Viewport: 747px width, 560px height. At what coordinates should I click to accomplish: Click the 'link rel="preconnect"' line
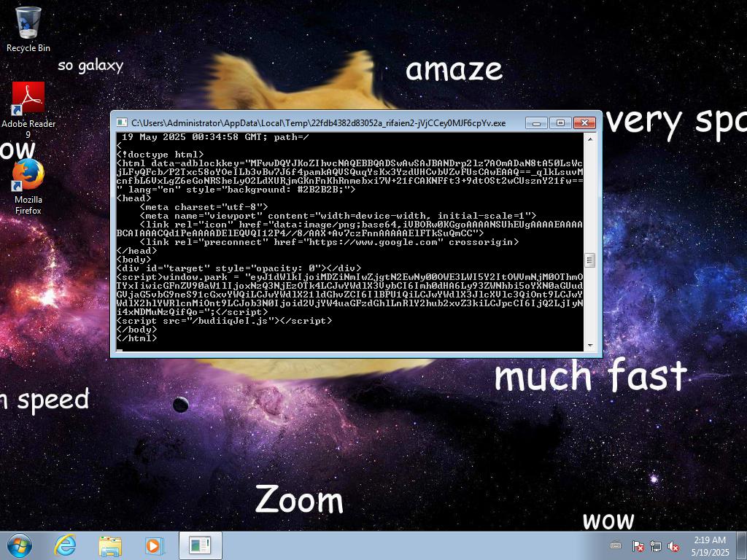tap(329, 242)
